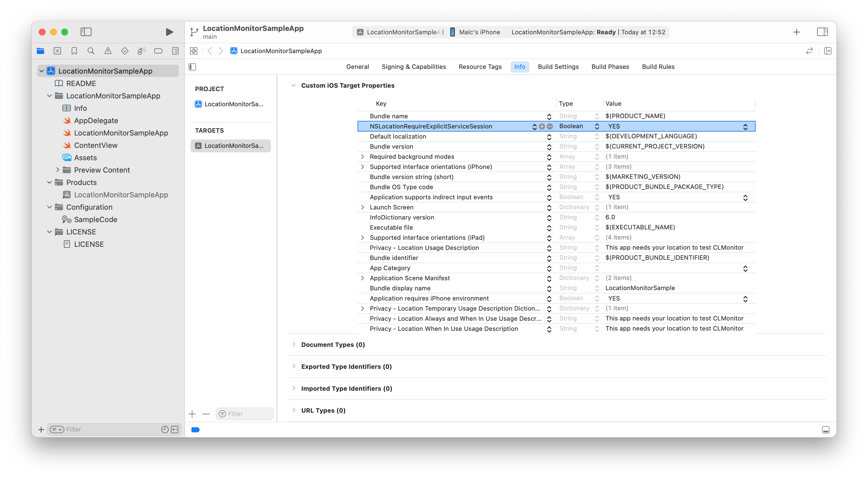This screenshot has height=479, width=868.
Task: Toggle the project and targets list sidebar
Action: (192, 67)
